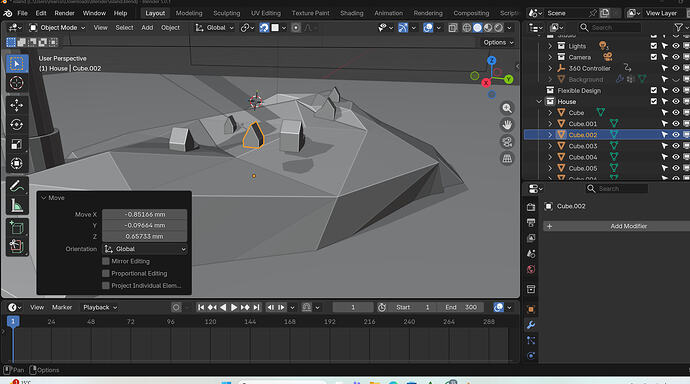Jump to the first frame
Screen dimensions: 690x384
point(201,307)
